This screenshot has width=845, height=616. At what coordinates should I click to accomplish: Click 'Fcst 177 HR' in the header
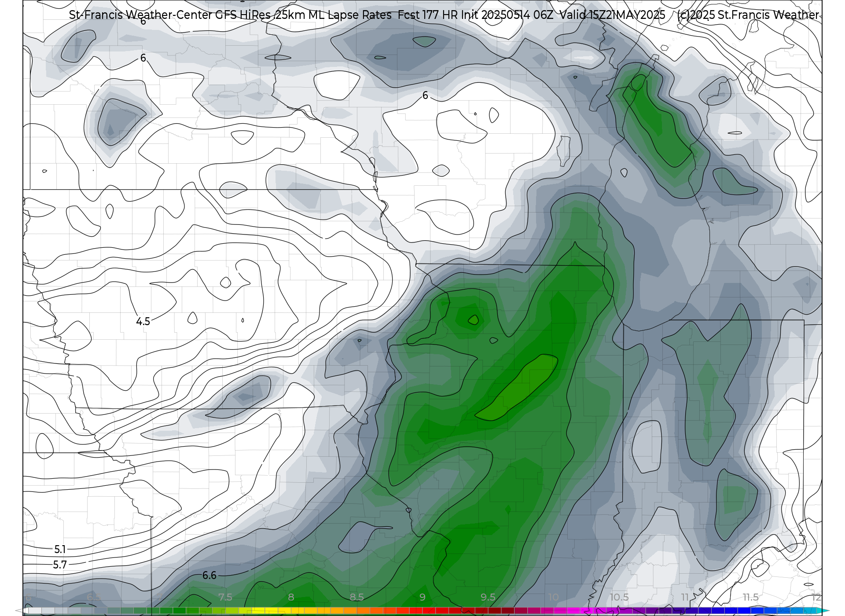(428, 15)
